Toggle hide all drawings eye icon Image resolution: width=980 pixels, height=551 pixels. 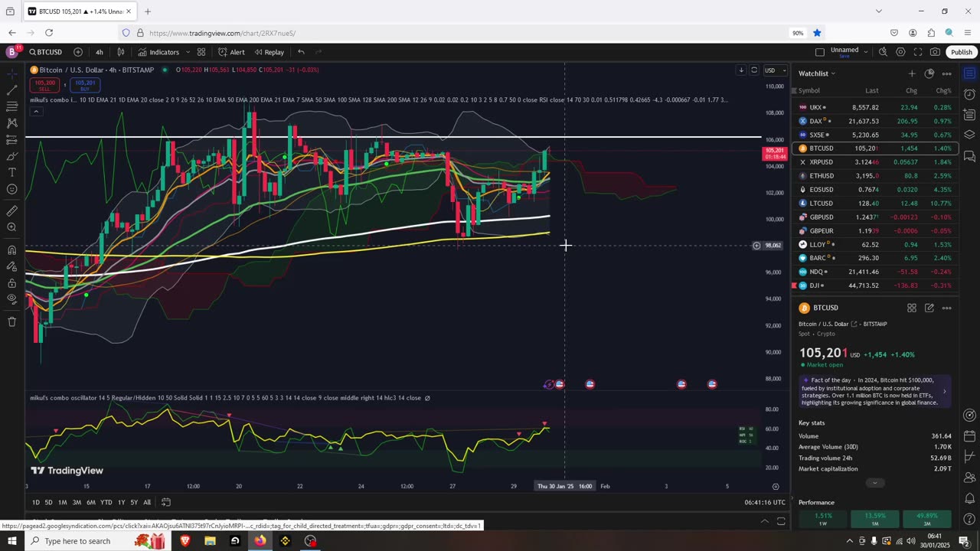coord(11,299)
